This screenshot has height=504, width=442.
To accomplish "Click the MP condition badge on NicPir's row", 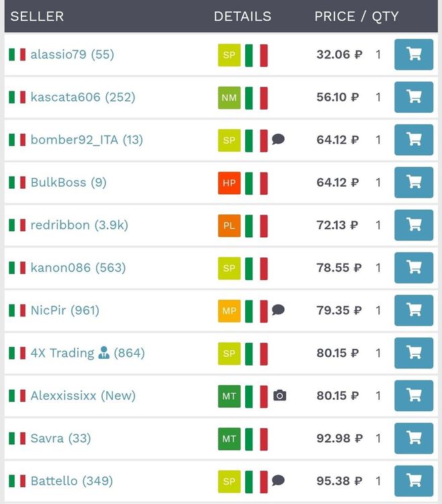I will tap(229, 310).
